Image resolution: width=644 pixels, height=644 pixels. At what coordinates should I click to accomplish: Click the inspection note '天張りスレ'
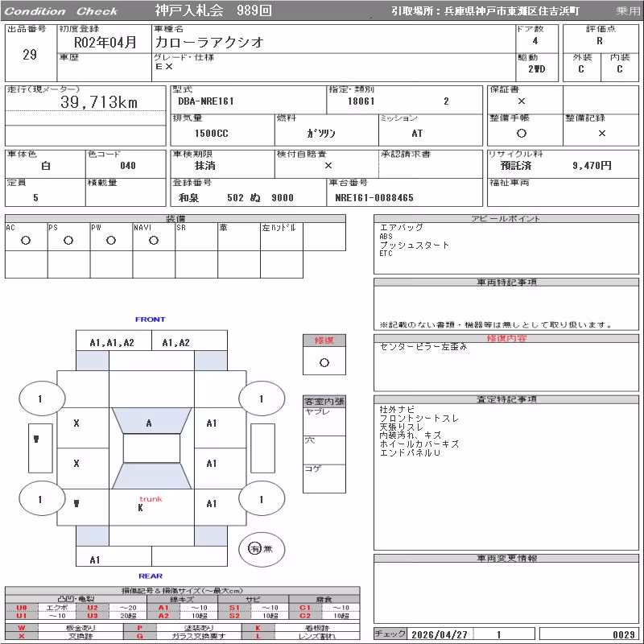401,427
